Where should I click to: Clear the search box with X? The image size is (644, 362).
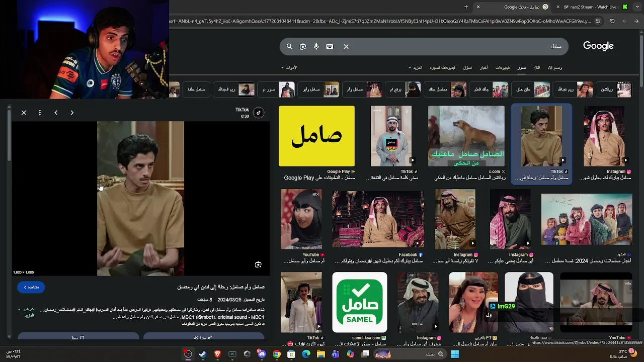coord(346,46)
